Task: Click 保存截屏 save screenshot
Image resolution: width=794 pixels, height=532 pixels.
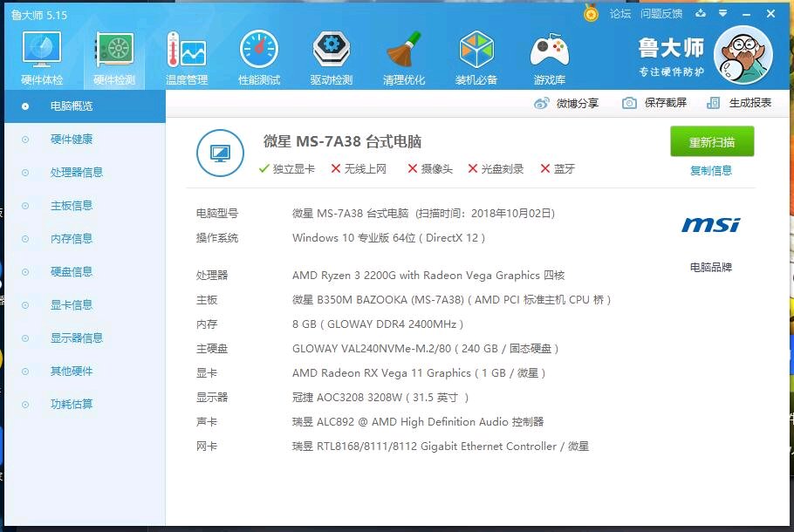Action: point(654,103)
